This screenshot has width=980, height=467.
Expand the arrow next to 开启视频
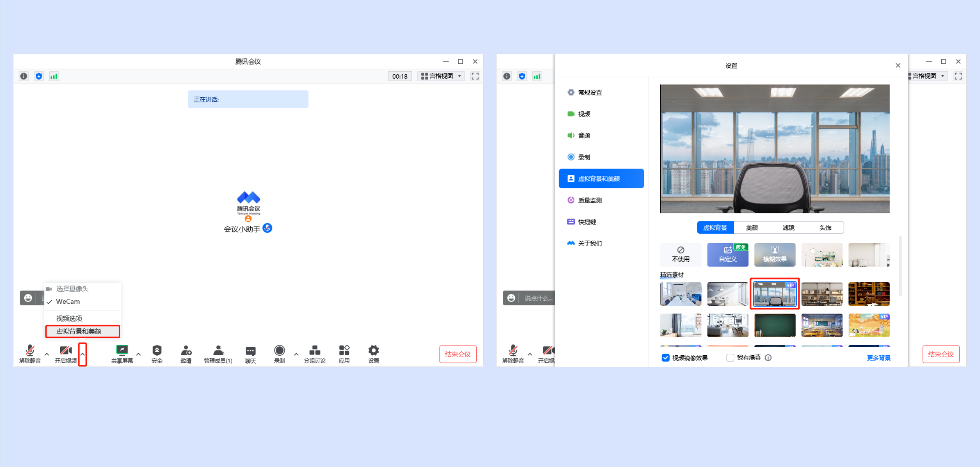[83, 354]
